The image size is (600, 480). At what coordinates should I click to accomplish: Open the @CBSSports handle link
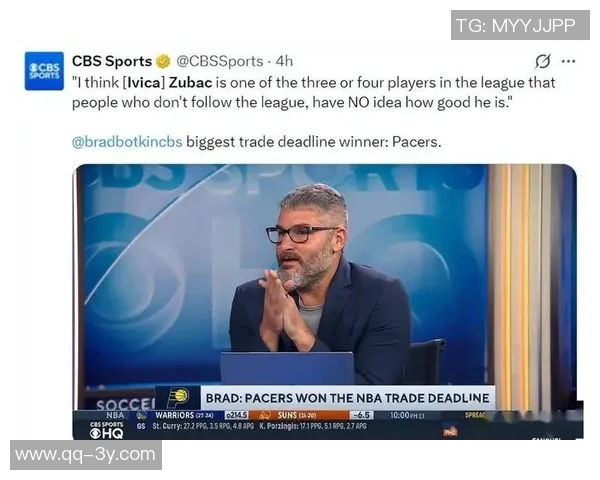click(x=220, y=61)
